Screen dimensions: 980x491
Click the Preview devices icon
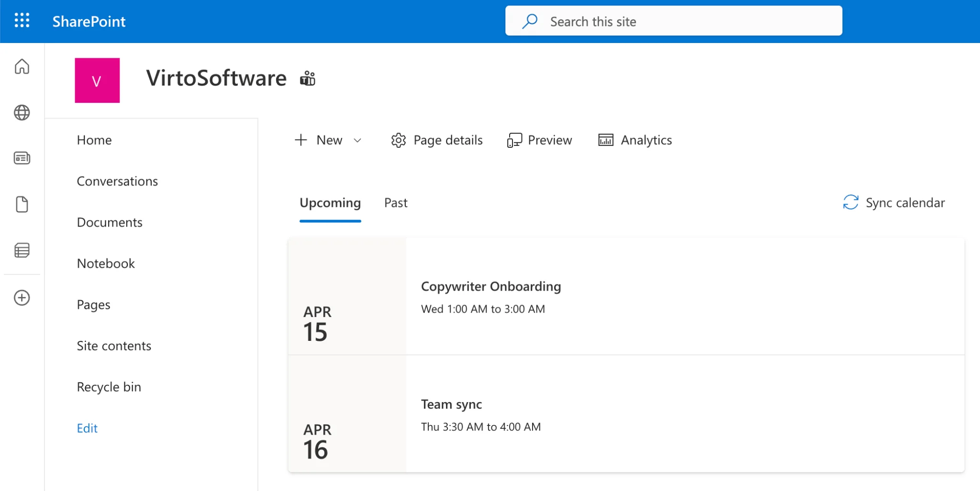514,140
